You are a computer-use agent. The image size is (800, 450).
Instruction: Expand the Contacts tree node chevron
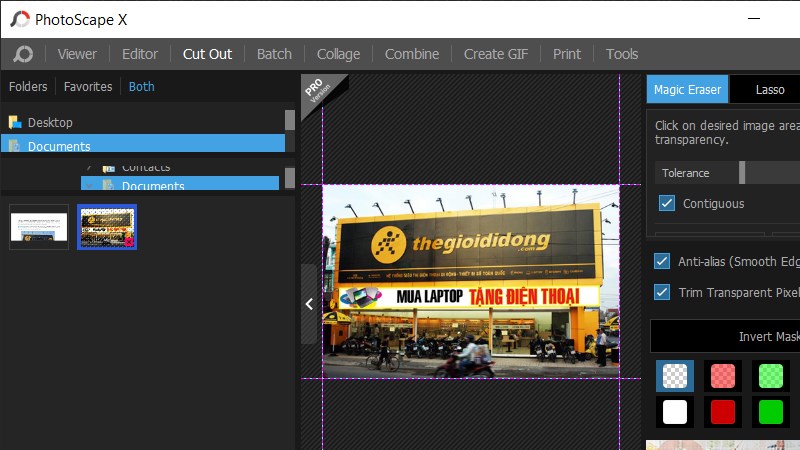pos(88,167)
